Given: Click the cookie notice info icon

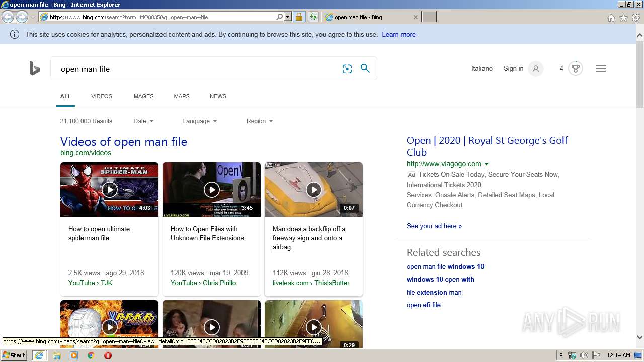Looking at the screenshot, I should pos(15,34).
